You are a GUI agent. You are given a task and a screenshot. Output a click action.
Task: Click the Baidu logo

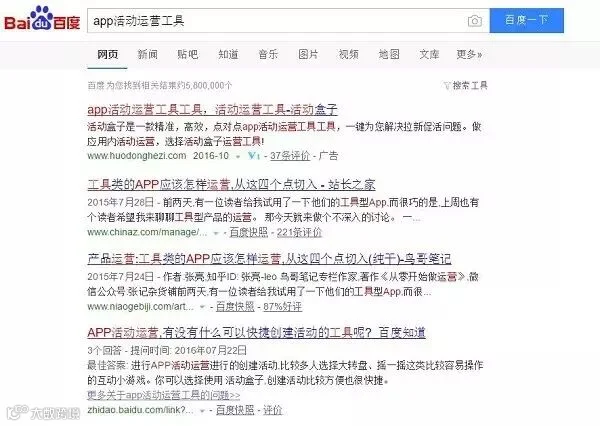coord(42,19)
